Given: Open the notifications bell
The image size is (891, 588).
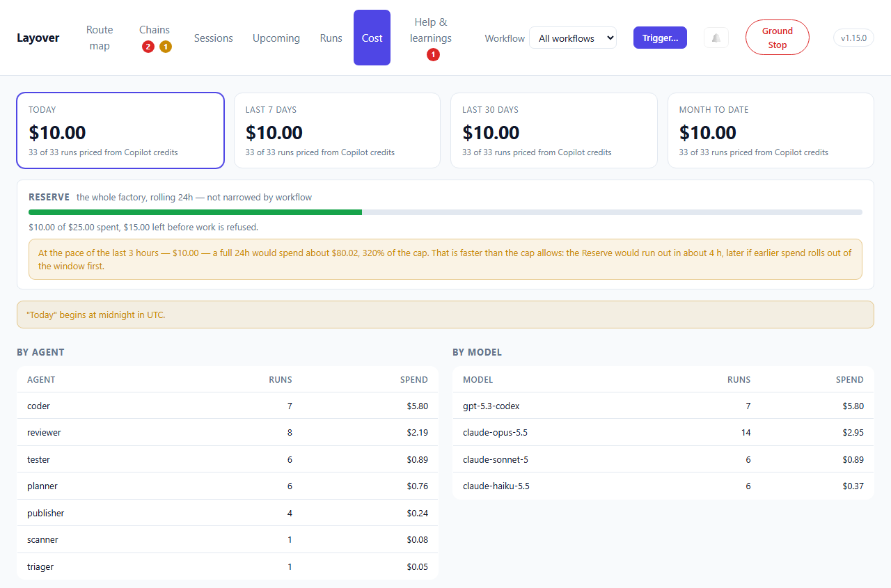Looking at the screenshot, I should click(x=716, y=38).
